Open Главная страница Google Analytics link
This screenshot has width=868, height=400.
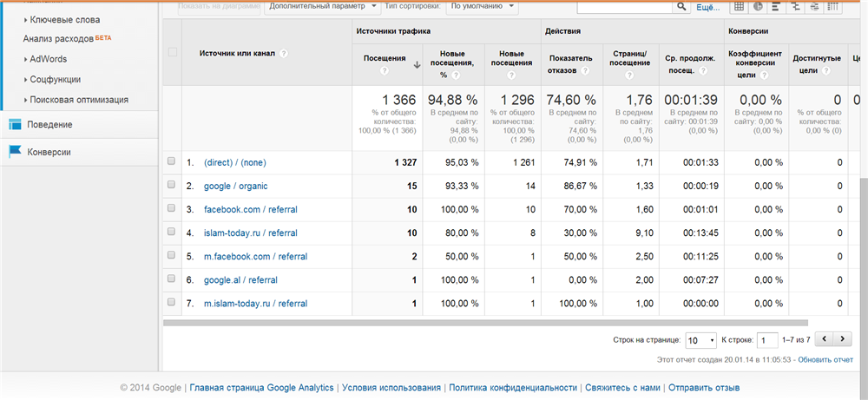[x=262, y=388]
